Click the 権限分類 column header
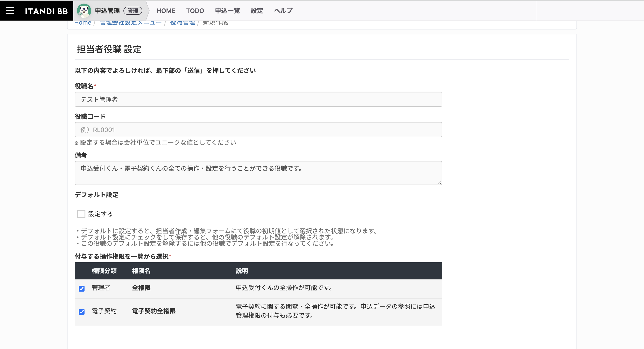644x349 pixels. tap(104, 271)
